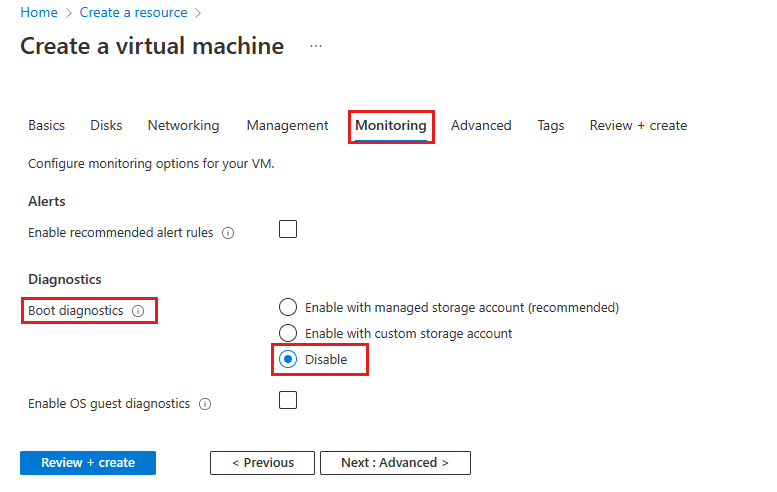Screen dimensions: 777x492
Task: Open the Advanced tab
Action: click(481, 126)
